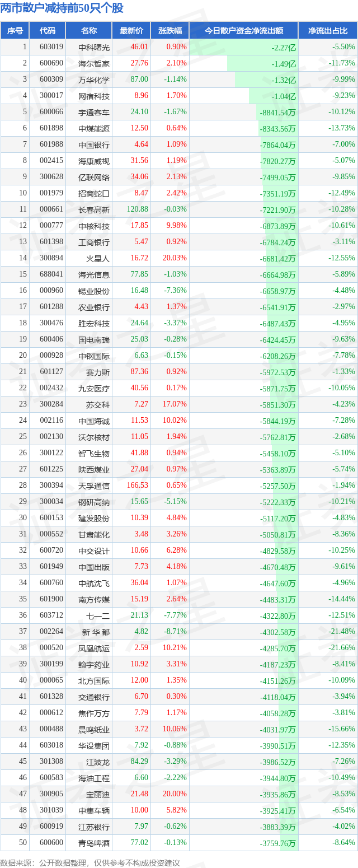
Task: Click change percentage 17.07%
Action: point(175,404)
